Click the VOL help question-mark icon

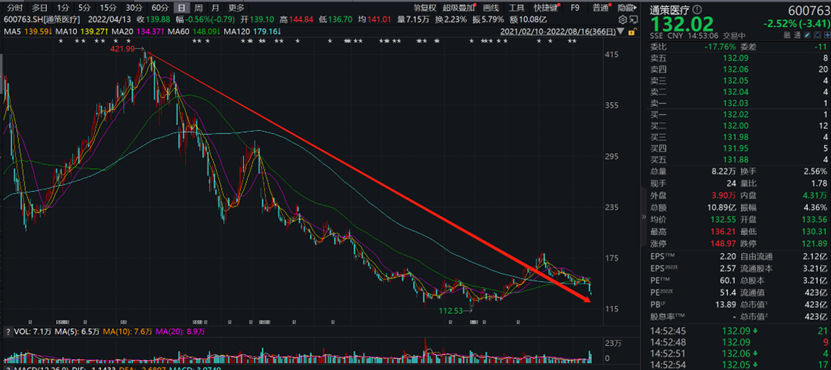point(7,332)
